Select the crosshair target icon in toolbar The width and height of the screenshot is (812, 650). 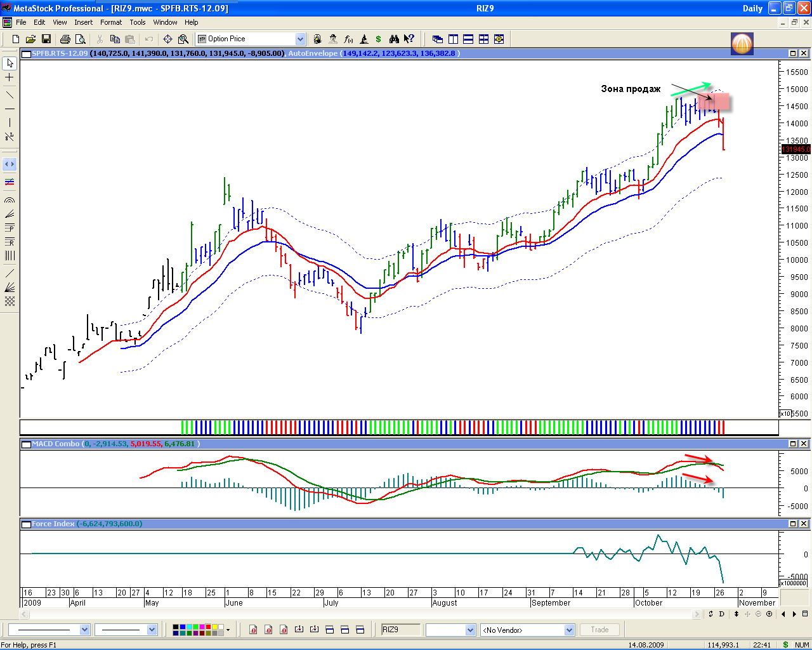pyautogui.click(x=167, y=39)
